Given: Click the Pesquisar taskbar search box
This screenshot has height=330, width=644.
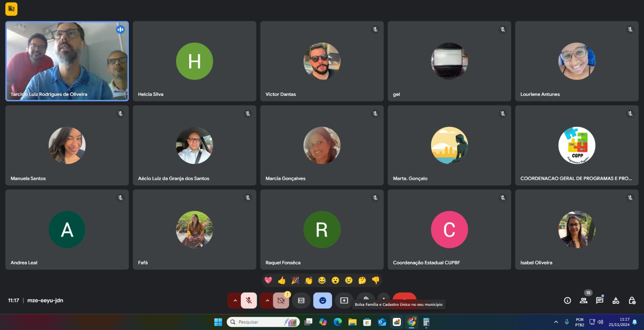Looking at the screenshot, I should pos(258,322).
